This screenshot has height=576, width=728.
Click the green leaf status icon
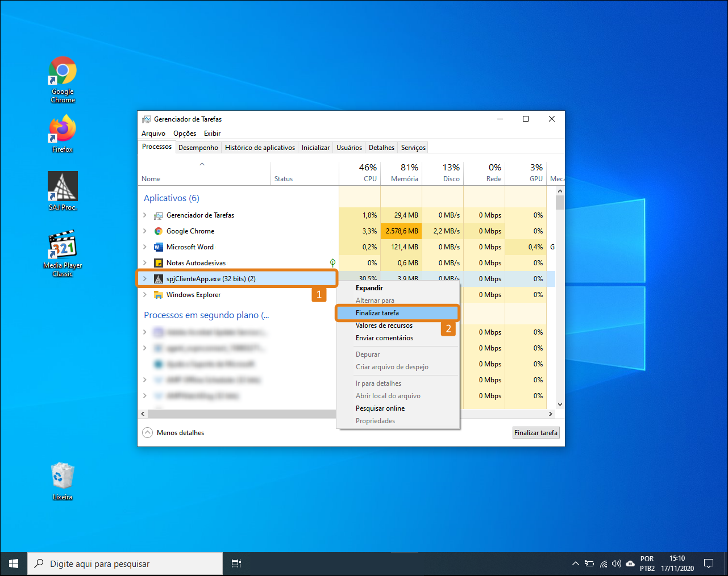(333, 262)
